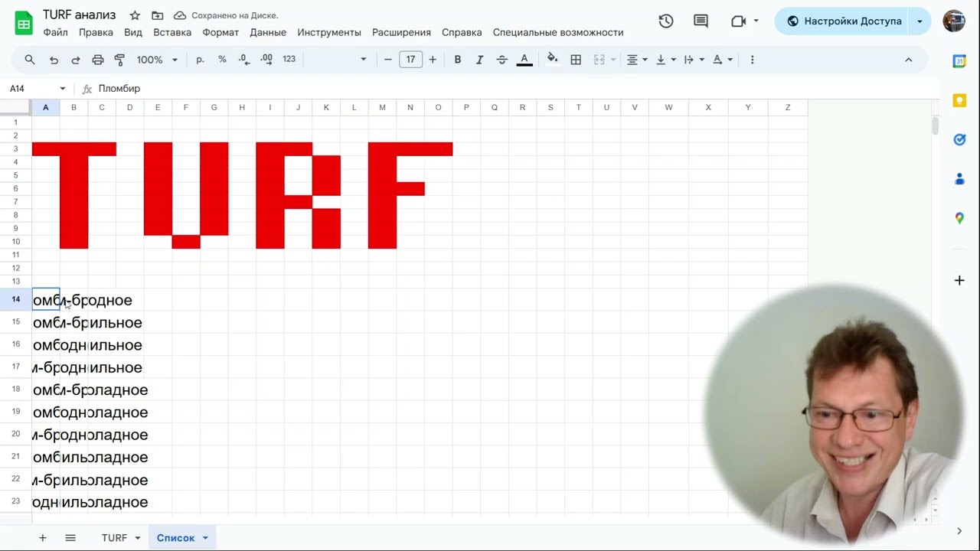Decrease font size with minus button
The height and width of the screenshot is (551, 980).
[388, 59]
